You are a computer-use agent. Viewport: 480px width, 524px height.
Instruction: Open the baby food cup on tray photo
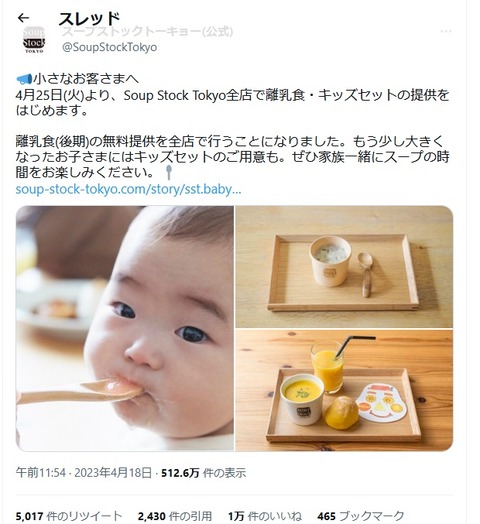[x=344, y=267]
